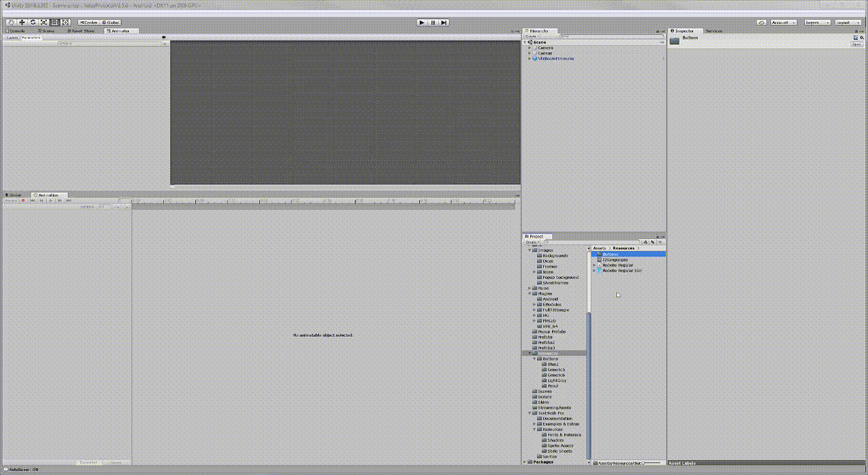Switch to the Services tab
This screenshot has width=868, height=475.
713,31
